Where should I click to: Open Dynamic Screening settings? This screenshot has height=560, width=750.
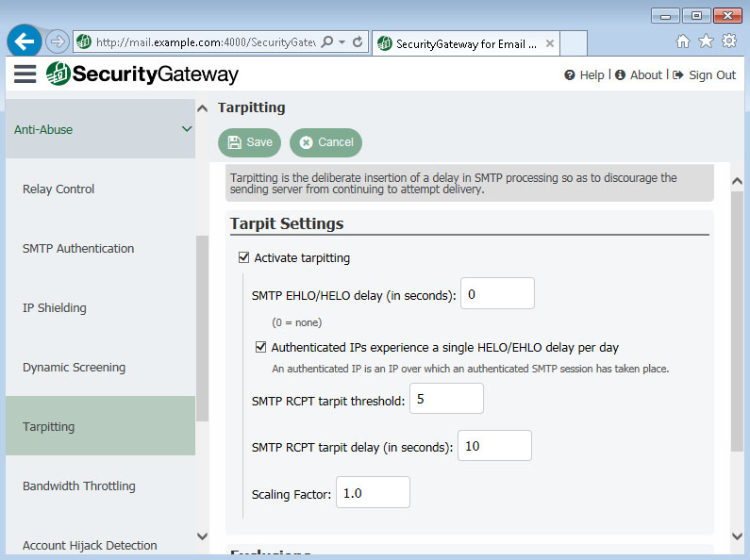[100, 367]
